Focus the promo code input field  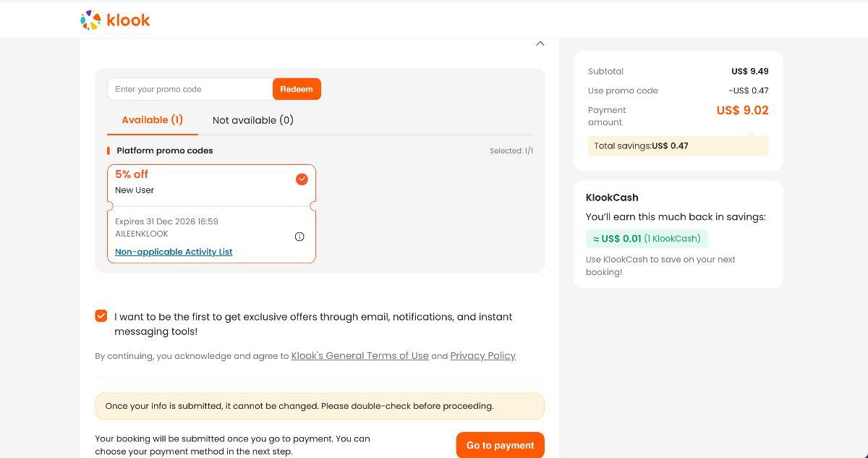coord(190,89)
